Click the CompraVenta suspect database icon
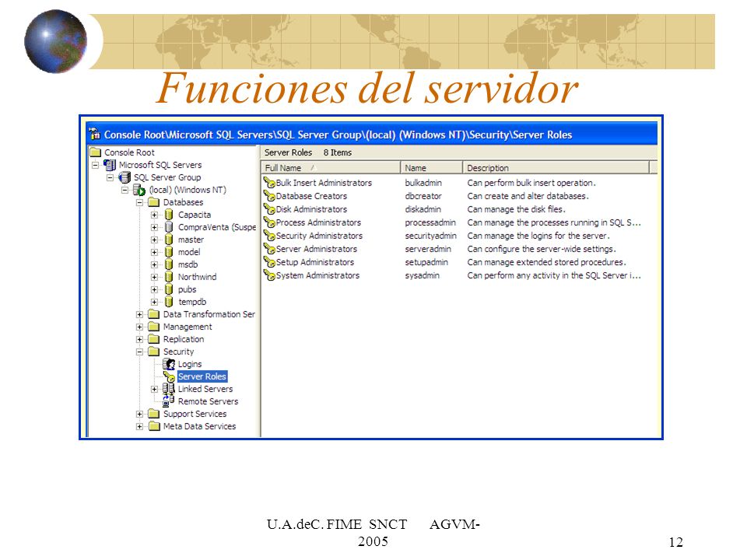The width and height of the screenshot is (747, 560). (169, 227)
